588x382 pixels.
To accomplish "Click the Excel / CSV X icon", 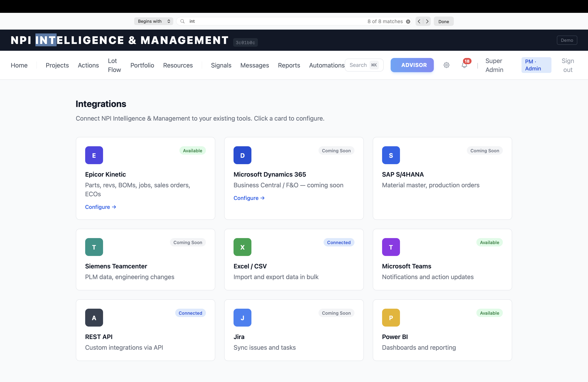I will click(x=242, y=247).
